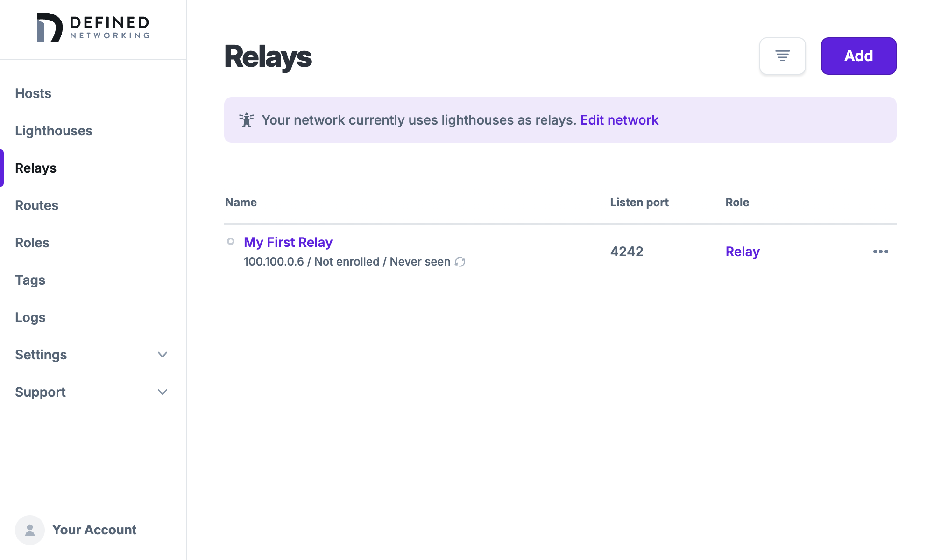Click the Your Account avatar icon

[29, 530]
